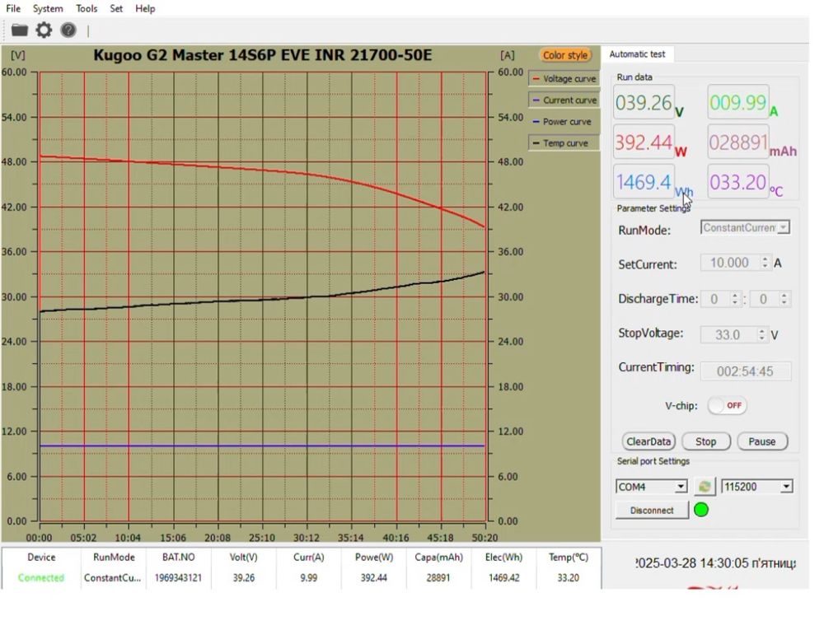The height and width of the screenshot is (644, 824).
Task: Click the power readout 392.44
Action: [644, 142]
